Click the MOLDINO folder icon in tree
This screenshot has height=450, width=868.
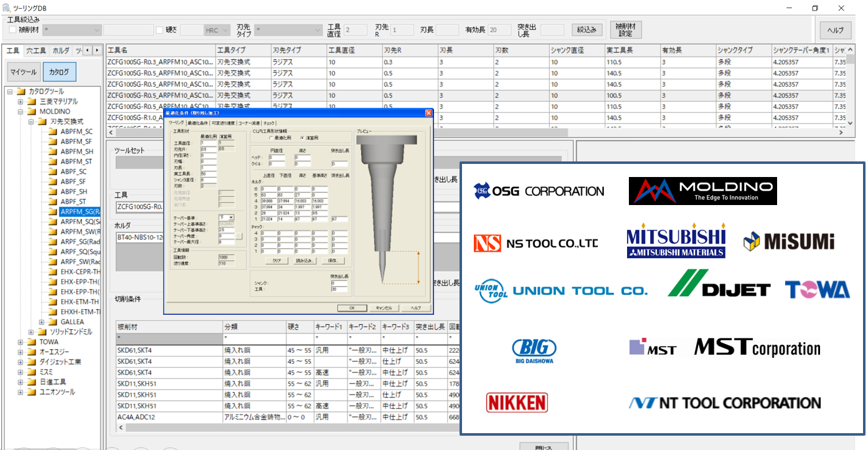point(32,112)
